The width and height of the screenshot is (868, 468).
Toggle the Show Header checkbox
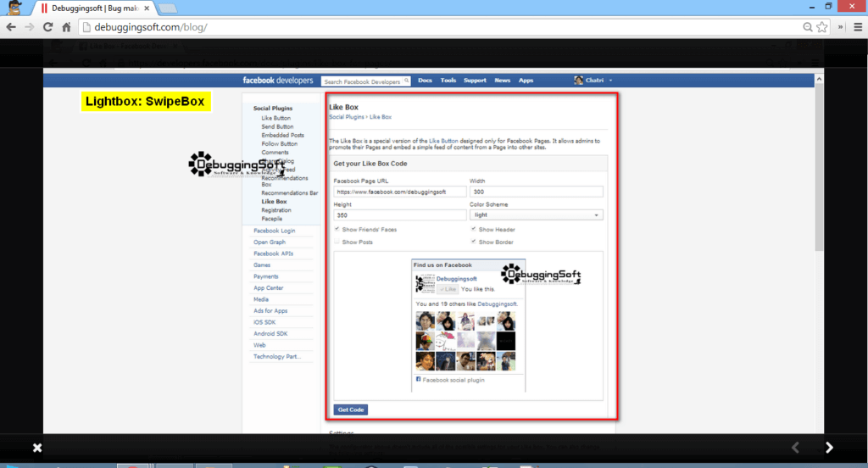click(x=473, y=229)
